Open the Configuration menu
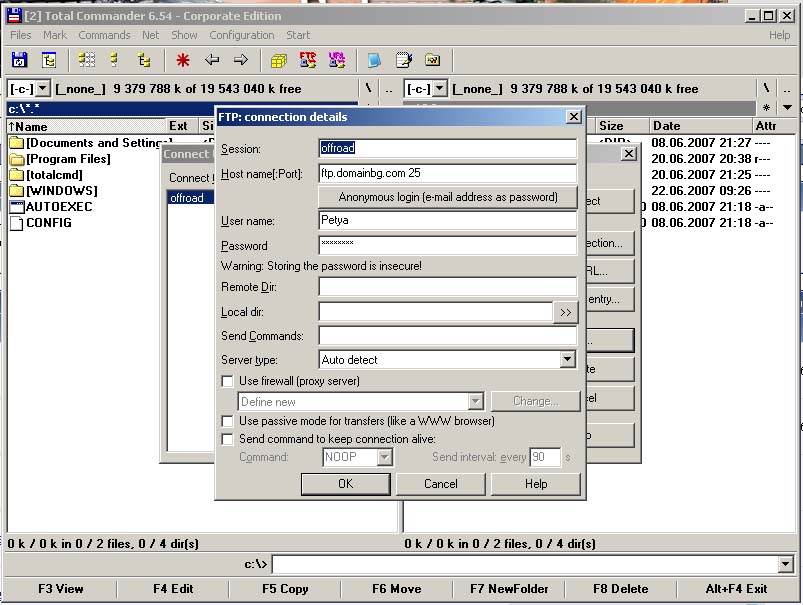Viewport: 803px width, 605px height. tap(241, 35)
